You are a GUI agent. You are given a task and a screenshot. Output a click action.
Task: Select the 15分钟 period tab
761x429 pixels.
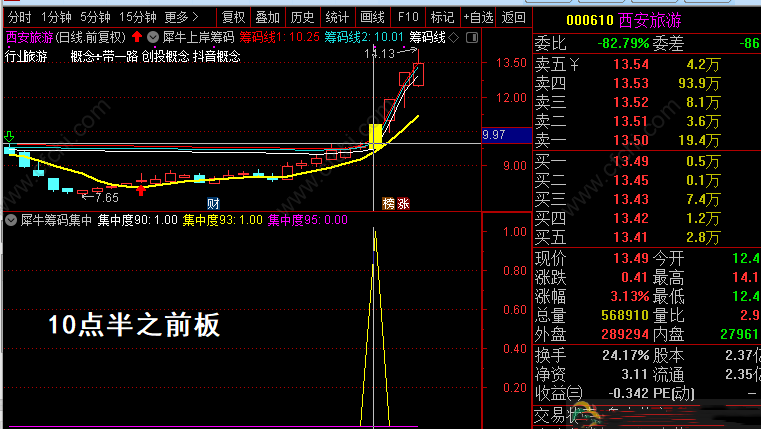[138, 18]
